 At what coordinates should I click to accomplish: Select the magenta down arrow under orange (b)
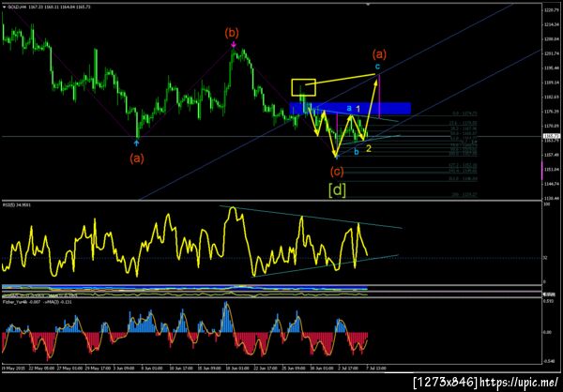pyautogui.click(x=234, y=45)
